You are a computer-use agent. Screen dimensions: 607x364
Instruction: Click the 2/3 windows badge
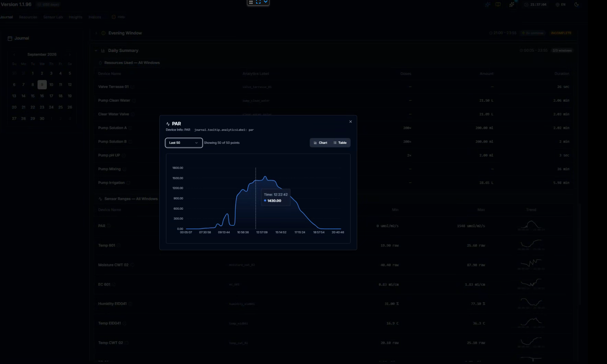pyautogui.click(x=562, y=50)
